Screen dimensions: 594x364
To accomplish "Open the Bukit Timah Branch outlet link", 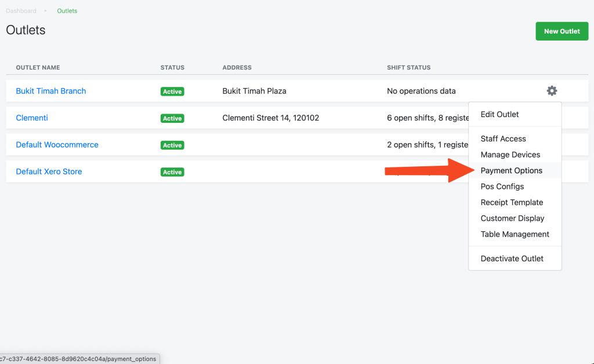I will (51, 91).
